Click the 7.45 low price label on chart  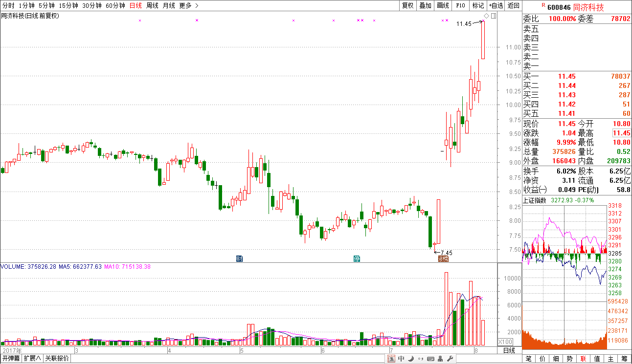pos(447,253)
